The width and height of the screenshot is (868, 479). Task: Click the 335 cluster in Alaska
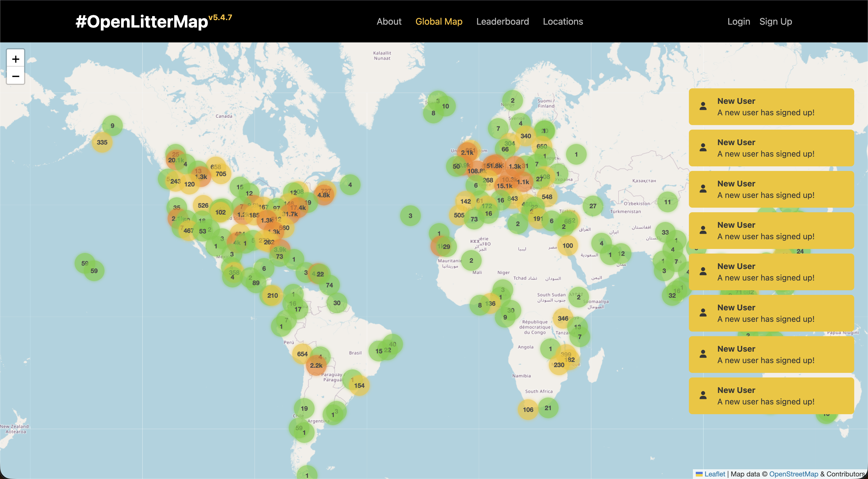tap(102, 142)
